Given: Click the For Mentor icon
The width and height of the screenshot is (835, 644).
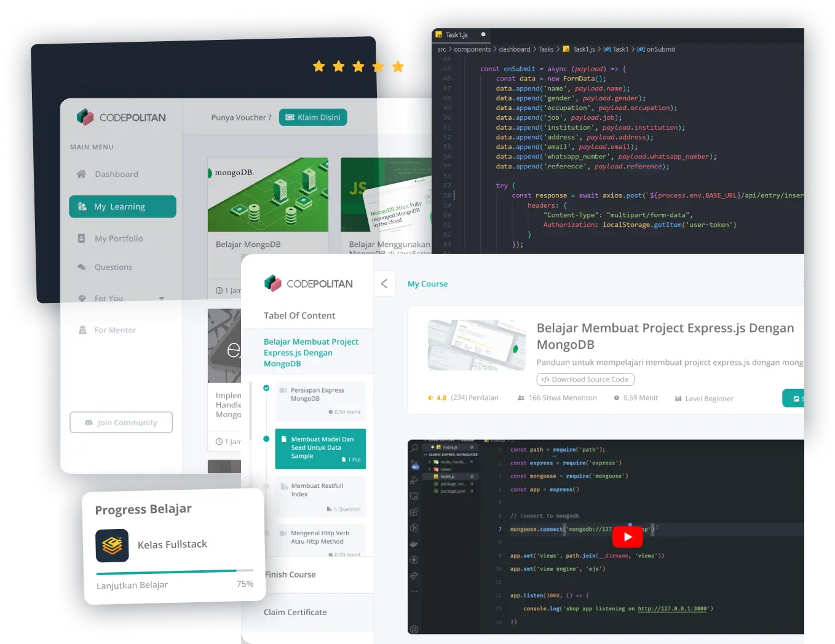Looking at the screenshot, I should [82, 330].
